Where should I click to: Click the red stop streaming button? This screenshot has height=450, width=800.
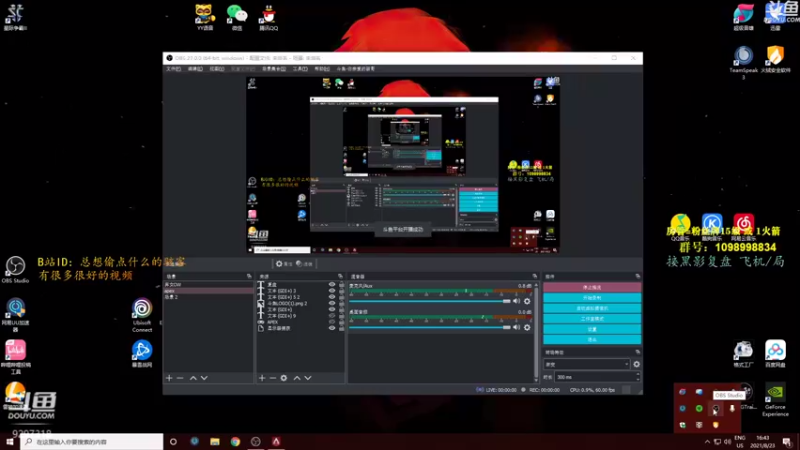592,287
